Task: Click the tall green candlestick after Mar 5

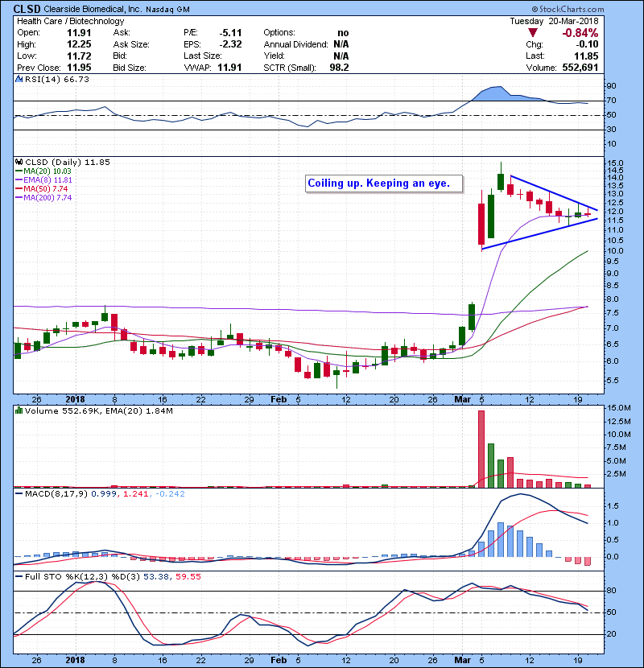Action: click(491, 216)
